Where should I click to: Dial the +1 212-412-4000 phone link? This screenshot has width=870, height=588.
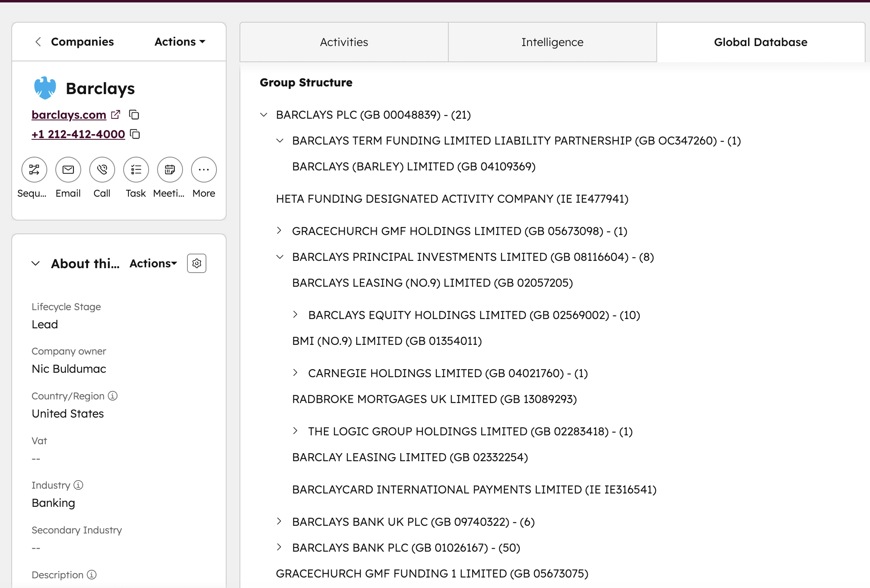tap(78, 134)
